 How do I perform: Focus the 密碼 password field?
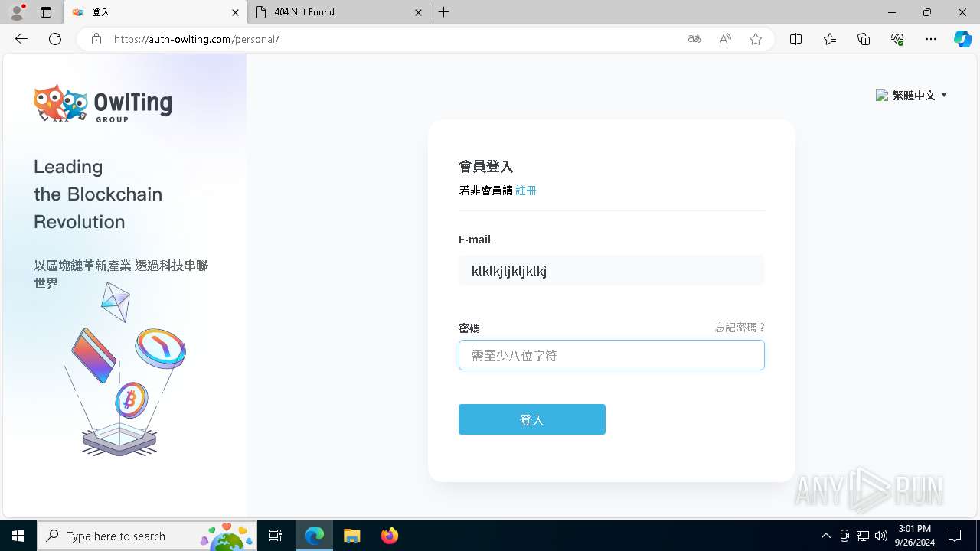(611, 355)
